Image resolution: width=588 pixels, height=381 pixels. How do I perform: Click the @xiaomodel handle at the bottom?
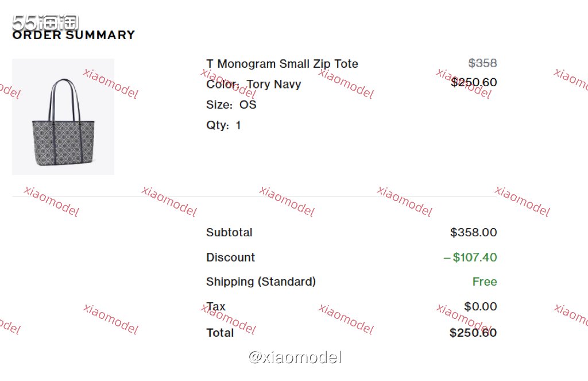tap(295, 357)
